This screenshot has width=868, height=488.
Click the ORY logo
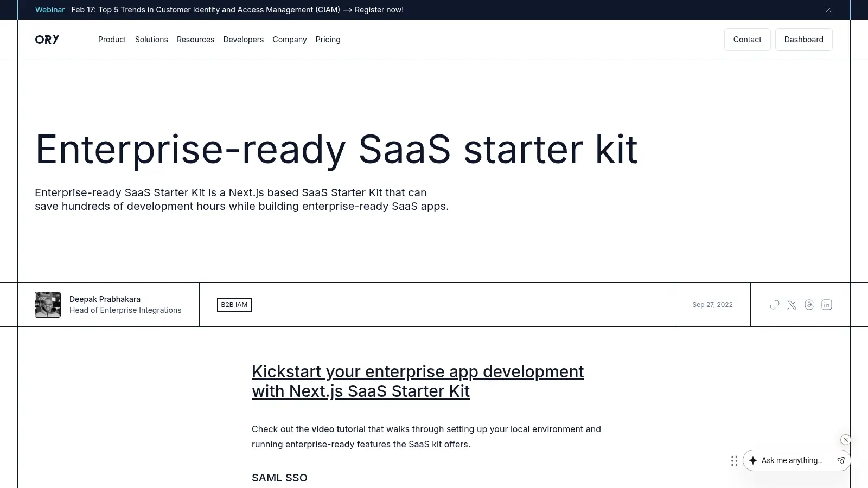click(47, 40)
